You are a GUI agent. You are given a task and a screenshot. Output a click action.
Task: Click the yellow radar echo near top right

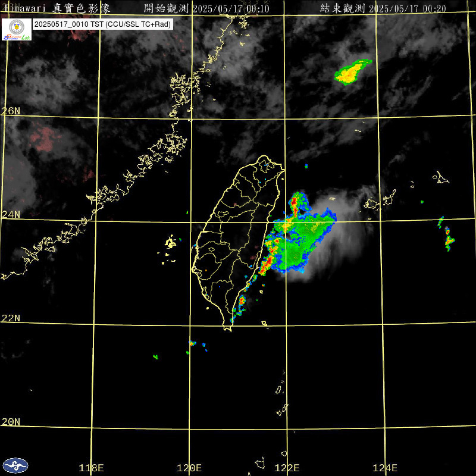pyautogui.click(x=353, y=72)
